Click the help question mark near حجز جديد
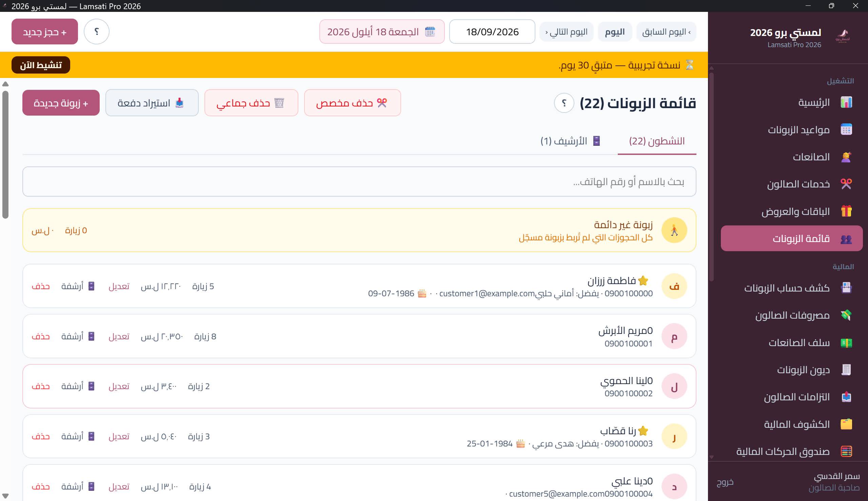This screenshot has height=501, width=868. coord(96,31)
